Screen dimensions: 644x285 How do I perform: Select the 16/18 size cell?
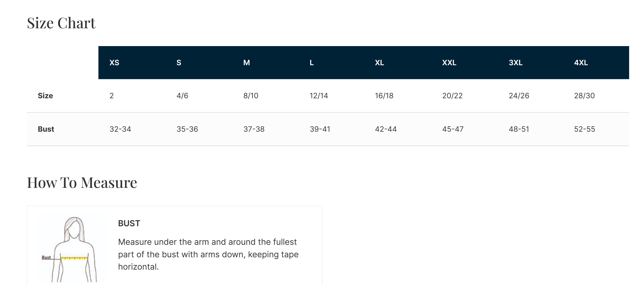[x=384, y=96]
